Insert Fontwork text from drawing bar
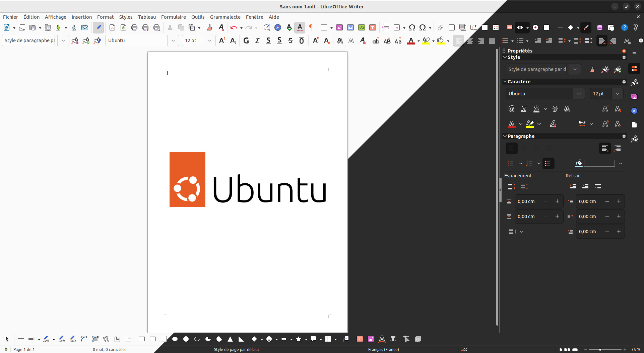Viewport: 644px width, 353px height. pyautogui.click(x=382, y=339)
